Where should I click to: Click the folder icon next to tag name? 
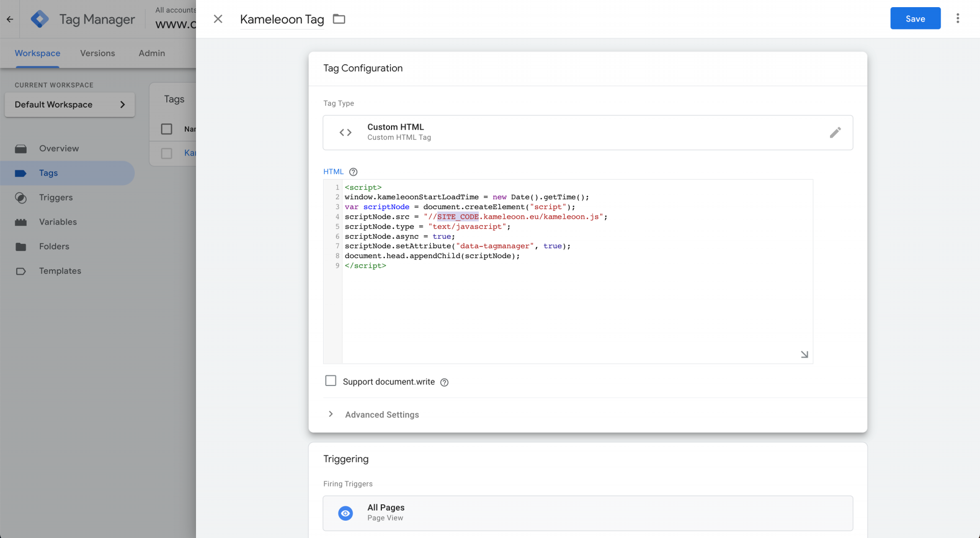[x=339, y=19]
